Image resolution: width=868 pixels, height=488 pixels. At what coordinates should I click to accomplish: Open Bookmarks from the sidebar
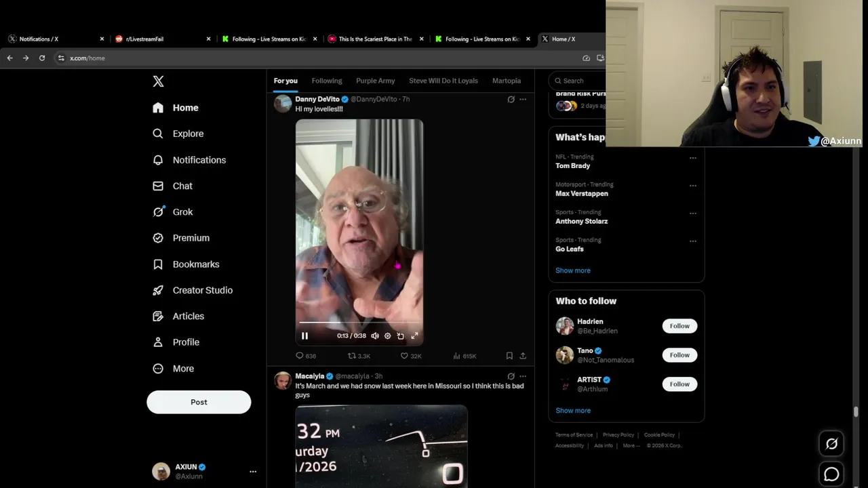point(186,264)
